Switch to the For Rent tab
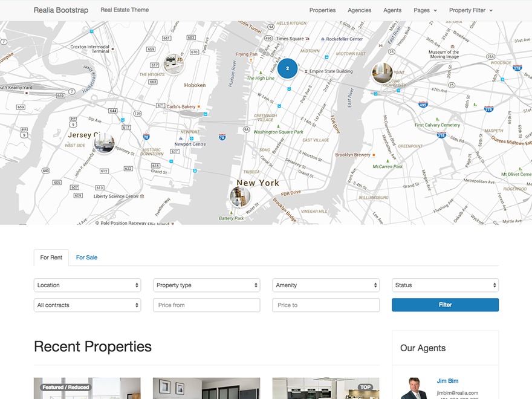This screenshot has height=399, width=532. click(51, 258)
